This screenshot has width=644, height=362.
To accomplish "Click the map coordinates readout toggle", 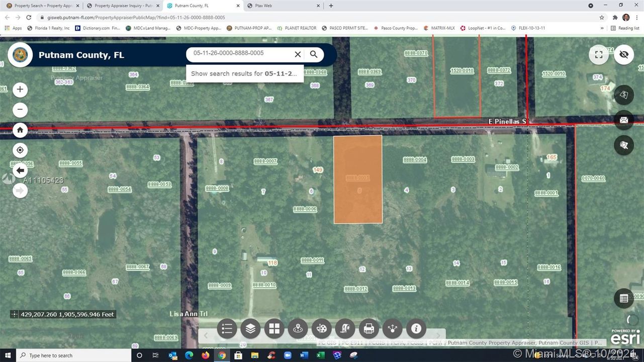I will (x=15, y=314).
